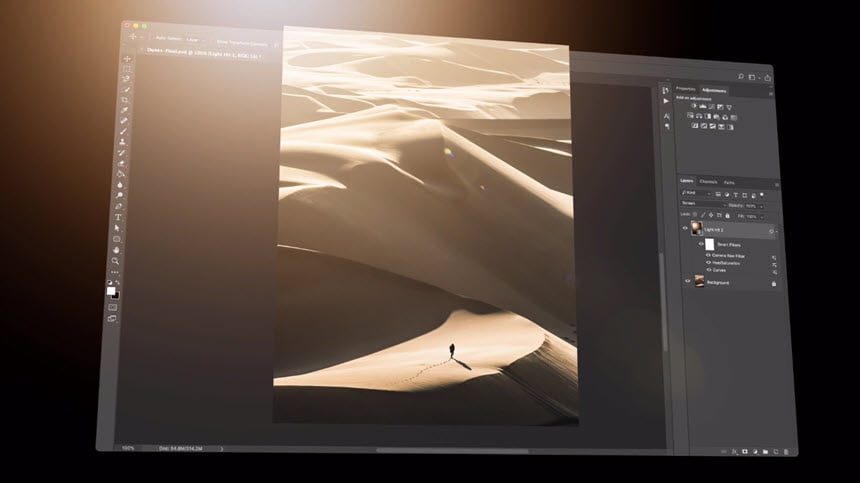The width and height of the screenshot is (860, 483).
Task: Toggle Curves filter visibility eye
Action: point(709,270)
